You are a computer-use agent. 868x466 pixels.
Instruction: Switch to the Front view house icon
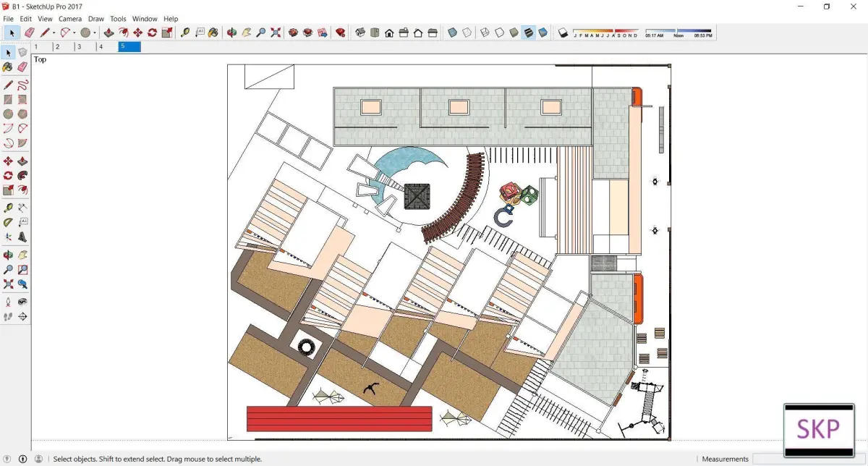[x=389, y=33]
